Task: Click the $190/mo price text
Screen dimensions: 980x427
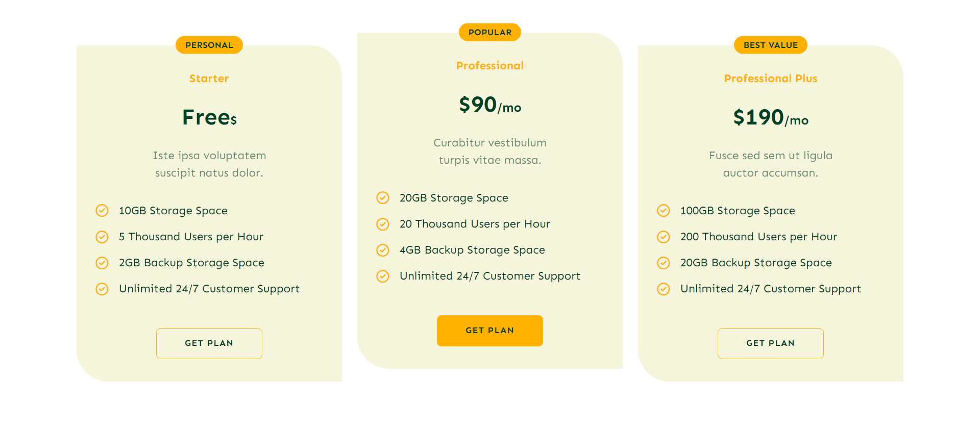Action: tap(770, 118)
